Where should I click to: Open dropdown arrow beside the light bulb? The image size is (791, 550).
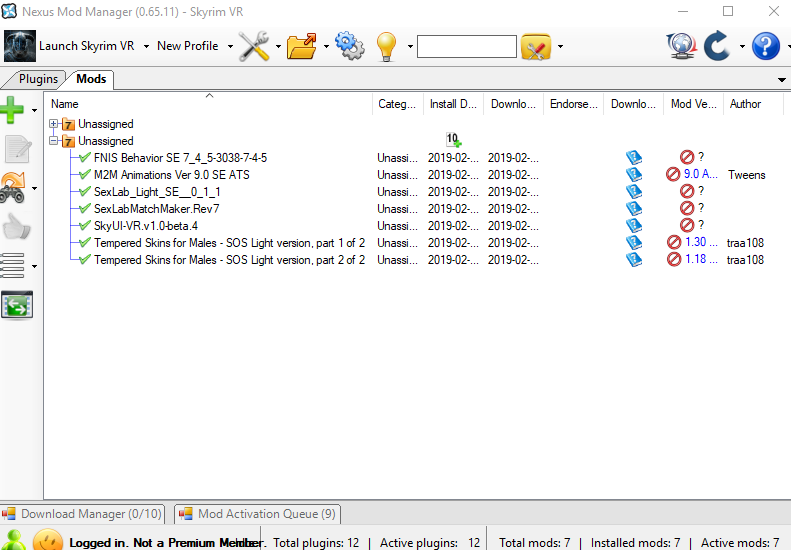pyautogui.click(x=410, y=46)
